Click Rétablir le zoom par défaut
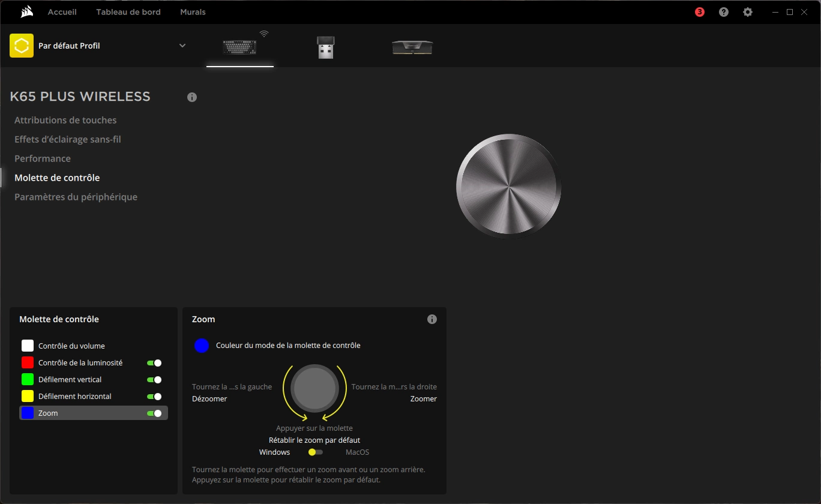Screen dimensions: 821x504 click(x=314, y=440)
